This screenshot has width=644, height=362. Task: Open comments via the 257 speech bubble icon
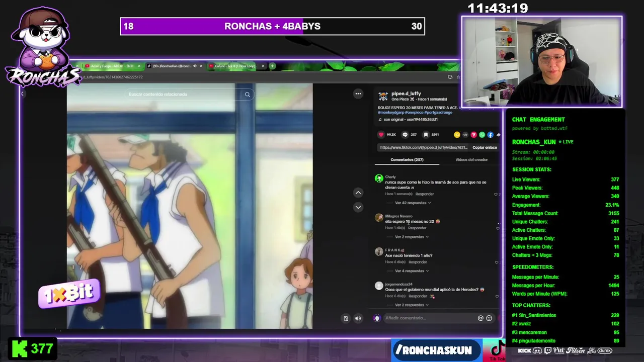click(405, 135)
